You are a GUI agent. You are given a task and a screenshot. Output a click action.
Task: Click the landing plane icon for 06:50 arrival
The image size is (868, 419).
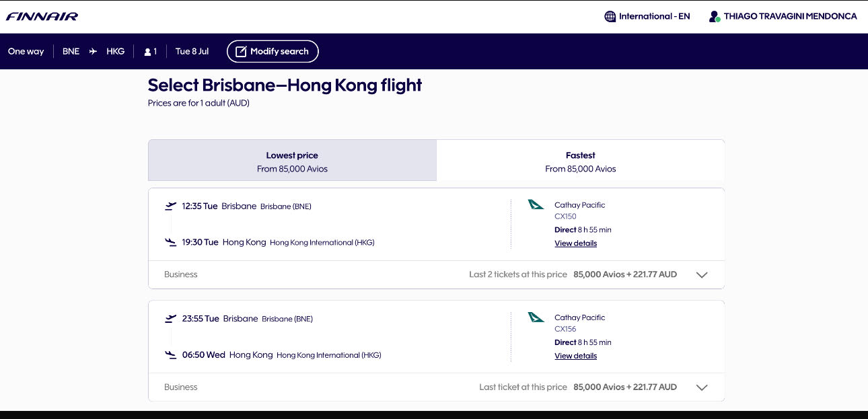pyautogui.click(x=171, y=354)
